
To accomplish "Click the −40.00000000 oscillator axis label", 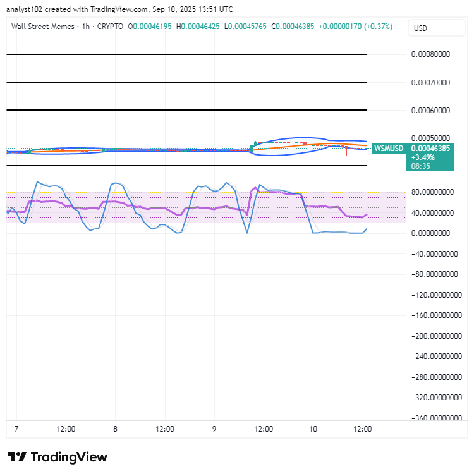I will point(434,253).
